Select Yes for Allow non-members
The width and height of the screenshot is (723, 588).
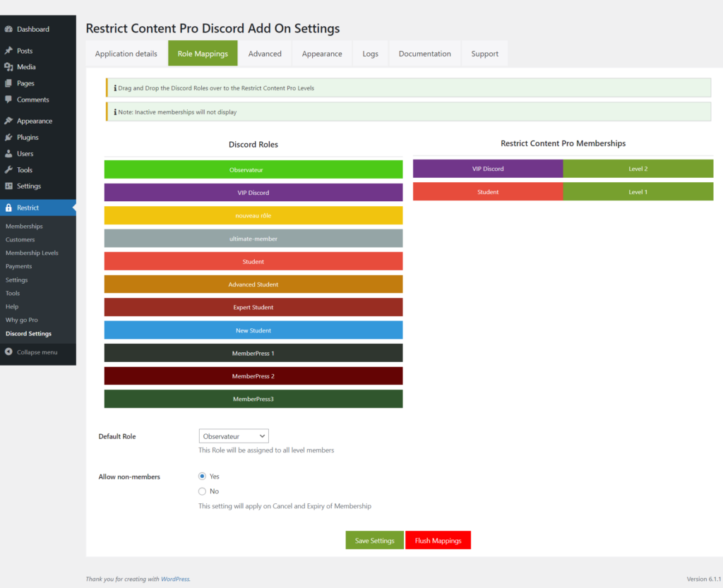coord(202,476)
